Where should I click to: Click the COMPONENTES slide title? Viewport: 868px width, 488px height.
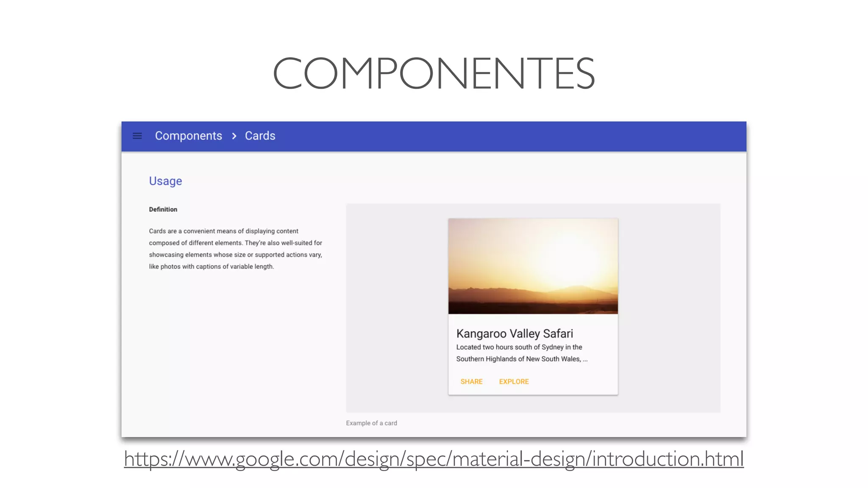tap(434, 73)
